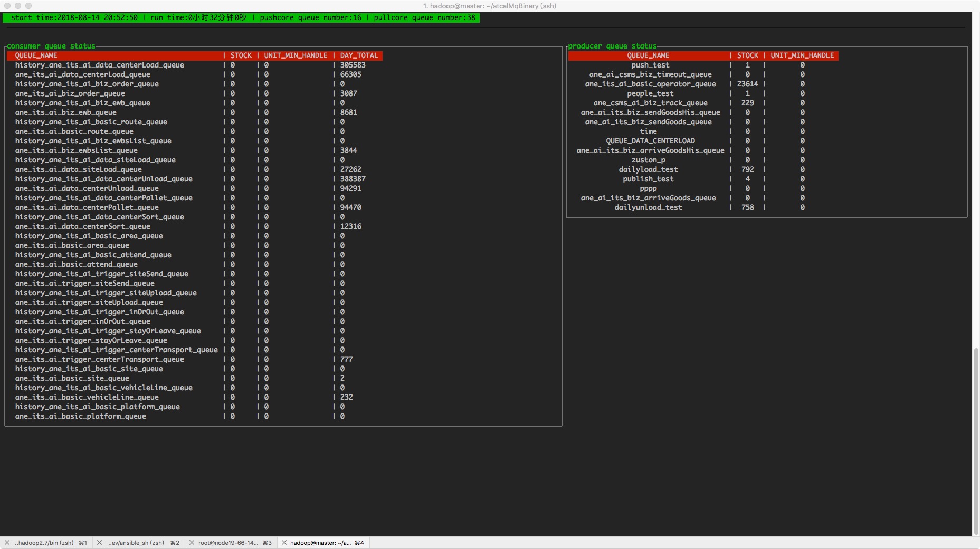Click the day total value 388387

point(353,179)
